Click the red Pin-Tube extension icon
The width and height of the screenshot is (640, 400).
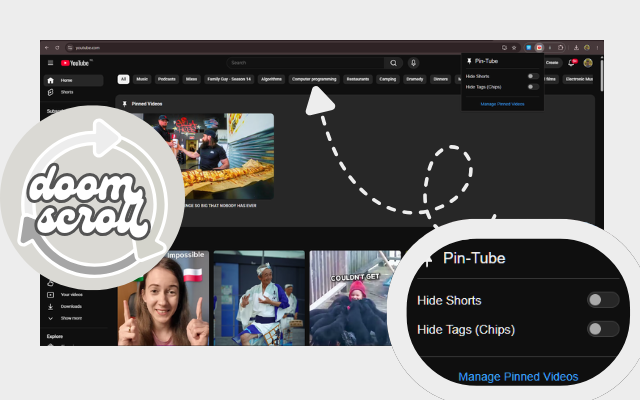(539, 48)
